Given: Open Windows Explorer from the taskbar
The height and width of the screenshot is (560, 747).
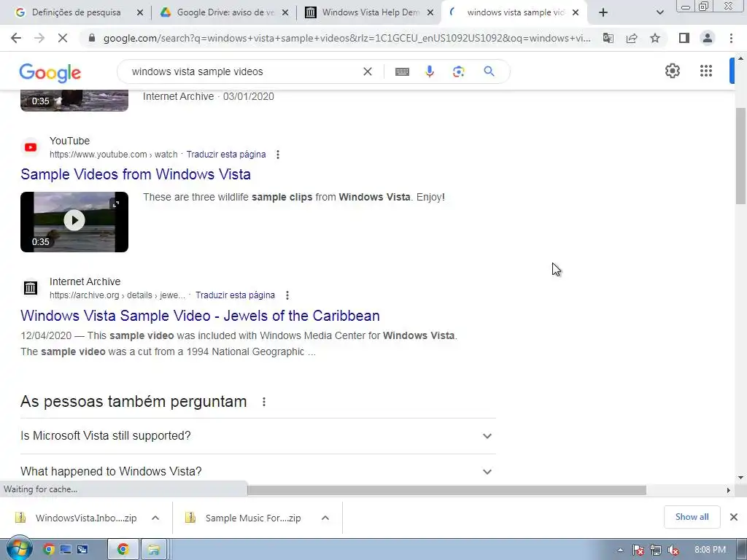Looking at the screenshot, I should pyautogui.click(x=153, y=550).
